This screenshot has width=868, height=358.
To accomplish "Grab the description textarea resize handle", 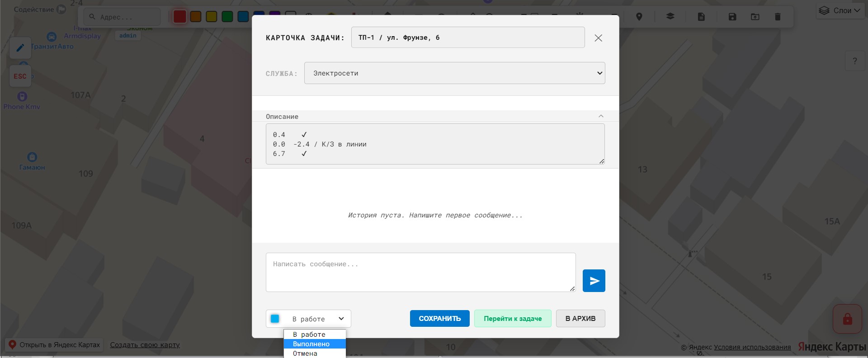I will pyautogui.click(x=602, y=161).
